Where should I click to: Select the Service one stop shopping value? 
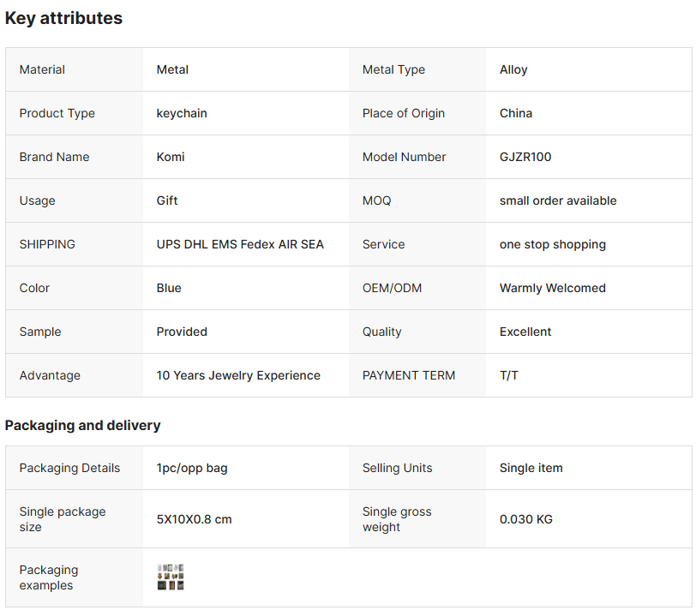[553, 244]
